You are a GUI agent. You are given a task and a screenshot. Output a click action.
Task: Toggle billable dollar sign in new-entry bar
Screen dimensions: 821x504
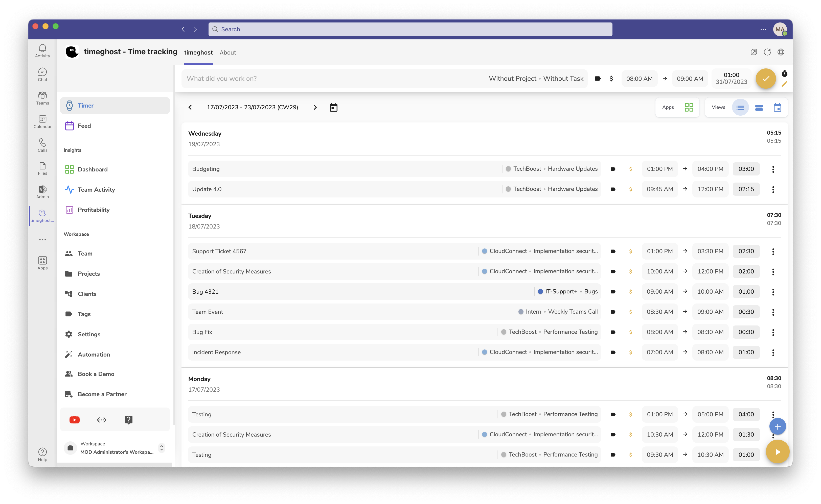[611, 79]
